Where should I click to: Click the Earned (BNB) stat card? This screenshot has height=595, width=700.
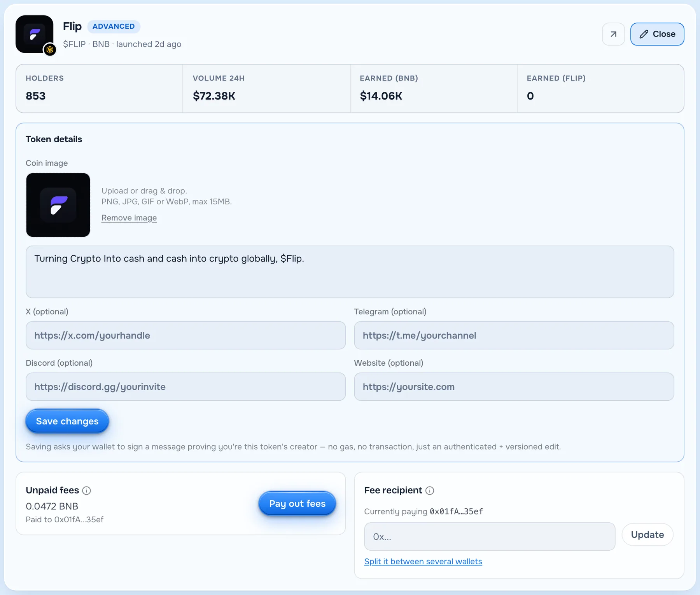point(434,89)
